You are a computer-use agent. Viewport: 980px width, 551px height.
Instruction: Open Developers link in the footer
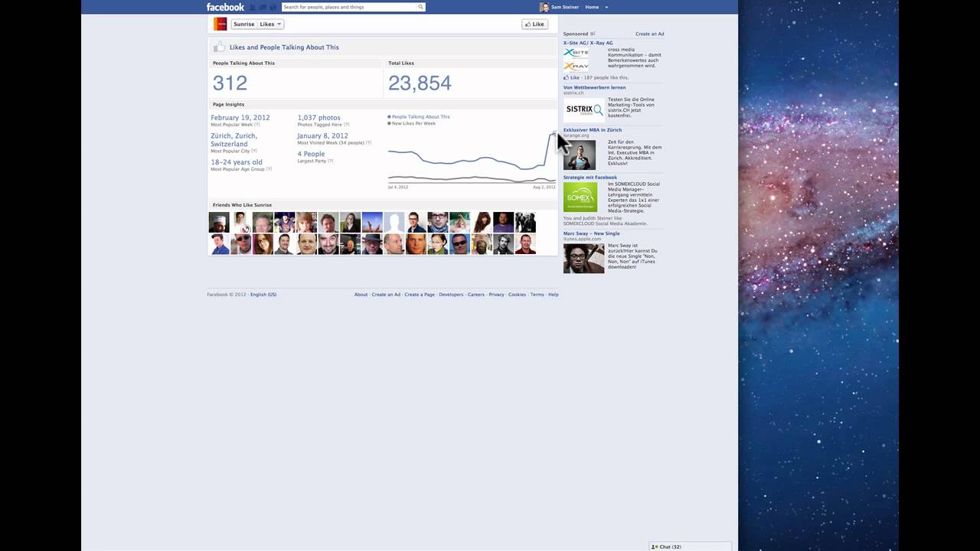click(451, 295)
